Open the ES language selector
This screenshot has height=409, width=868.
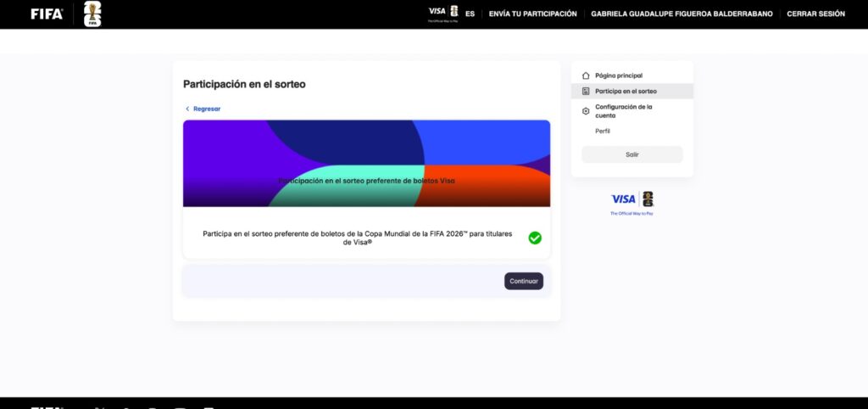pos(470,14)
